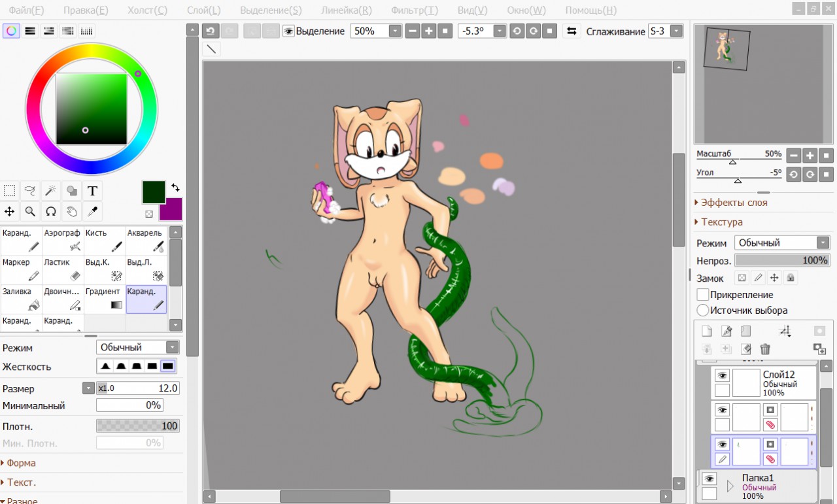Show the RGB sliders color panel
This screenshot has height=504, width=837.
tap(30, 31)
